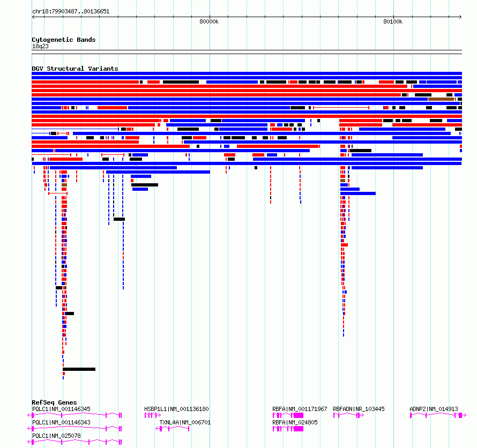Click black bar sandwiched between two short blue bars
This screenshot has width=477, height=448.
click(x=145, y=185)
